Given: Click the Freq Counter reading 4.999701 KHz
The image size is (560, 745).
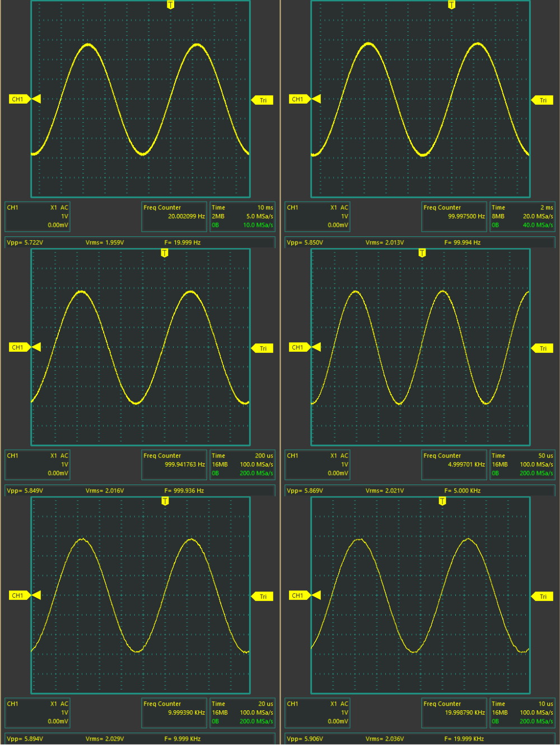Looking at the screenshot, I should pos(454,464).
